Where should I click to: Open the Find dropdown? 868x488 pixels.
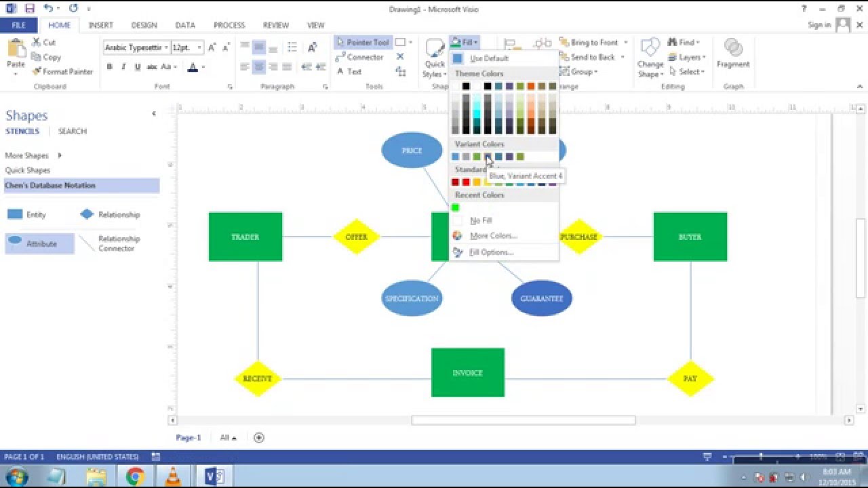pos(684,42)
